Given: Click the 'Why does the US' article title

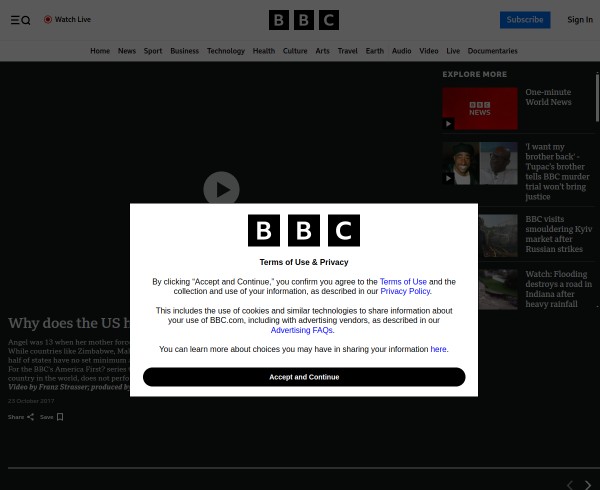Looking at the screenshot, I should (x=69, y=323).
